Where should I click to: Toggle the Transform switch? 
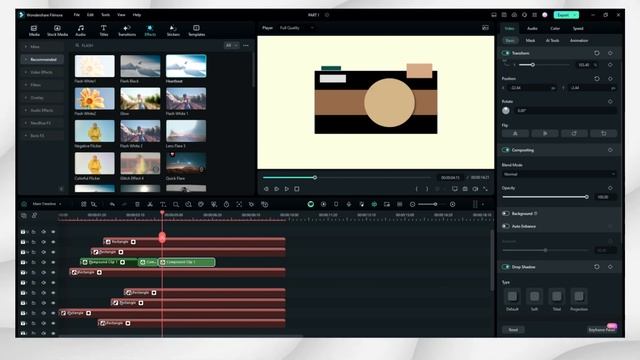click(506, 53)
